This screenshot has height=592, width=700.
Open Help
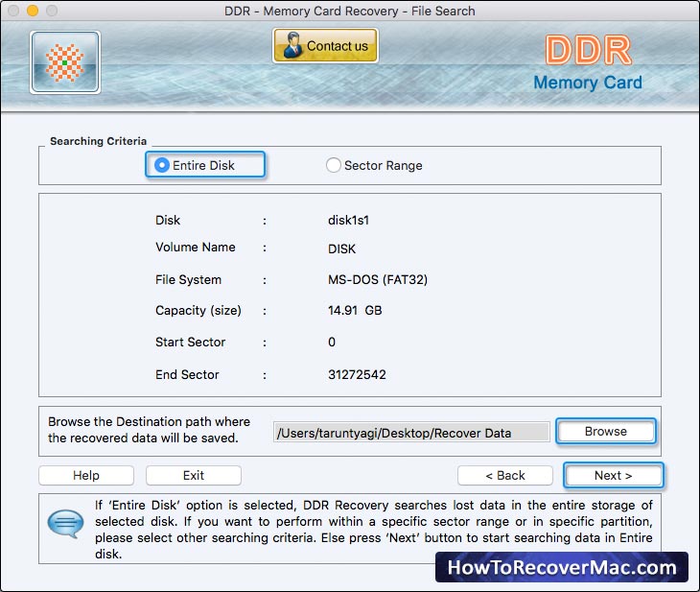[x=86, y=475]
